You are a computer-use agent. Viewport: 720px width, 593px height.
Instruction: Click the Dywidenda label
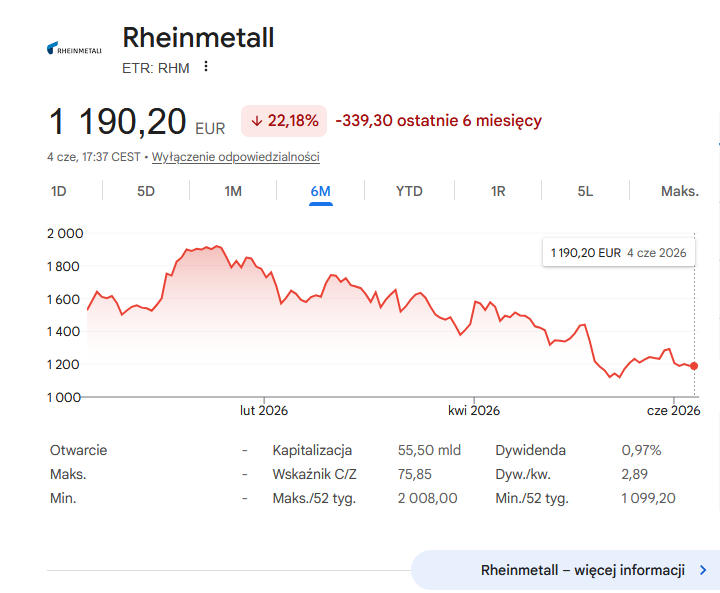tap(530, 450)
